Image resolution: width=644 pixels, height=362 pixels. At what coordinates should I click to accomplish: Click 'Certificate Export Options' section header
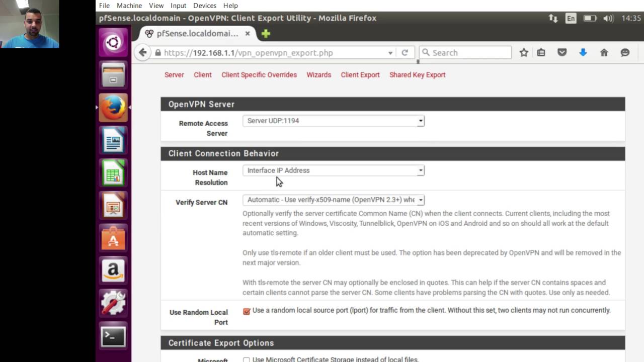392,343
